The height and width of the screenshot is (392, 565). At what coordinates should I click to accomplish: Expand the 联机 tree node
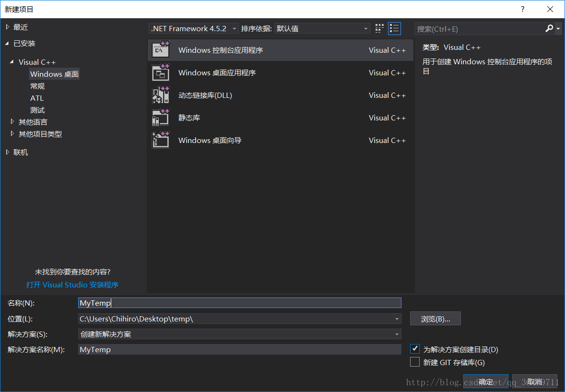(x=8, y=152)
